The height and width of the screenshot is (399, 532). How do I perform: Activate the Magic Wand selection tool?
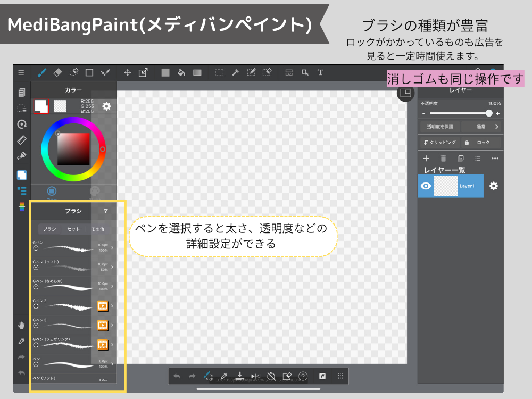pyautogui.click(x=235, y=72)
